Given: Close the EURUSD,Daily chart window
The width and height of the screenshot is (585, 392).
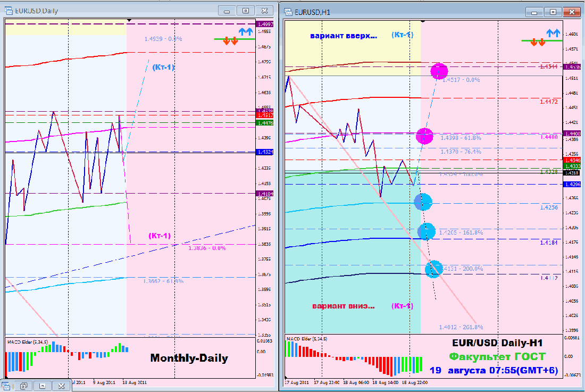Looking at the screenshot, I should point(264,11).
